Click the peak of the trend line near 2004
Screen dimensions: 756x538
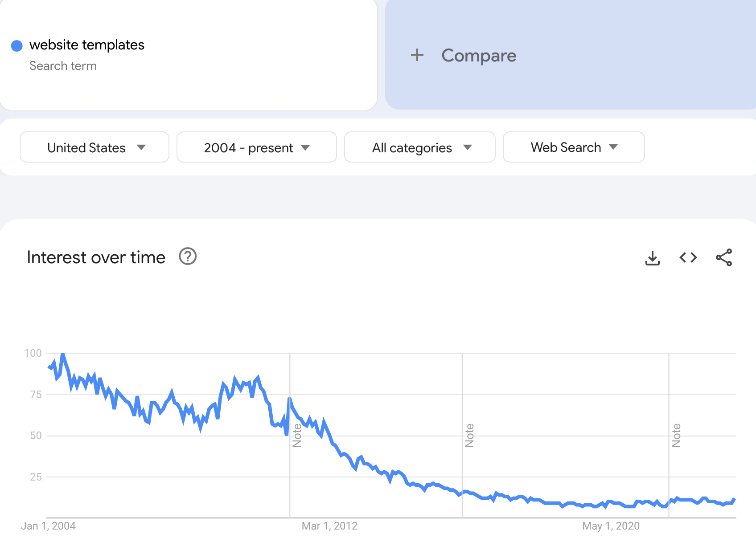point(62,353)
